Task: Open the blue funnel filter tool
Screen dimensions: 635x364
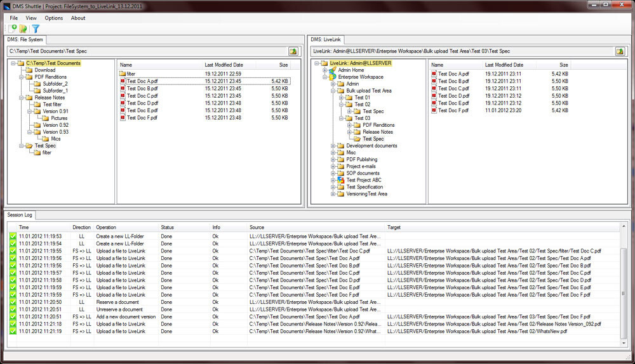Action: [36, 29]
